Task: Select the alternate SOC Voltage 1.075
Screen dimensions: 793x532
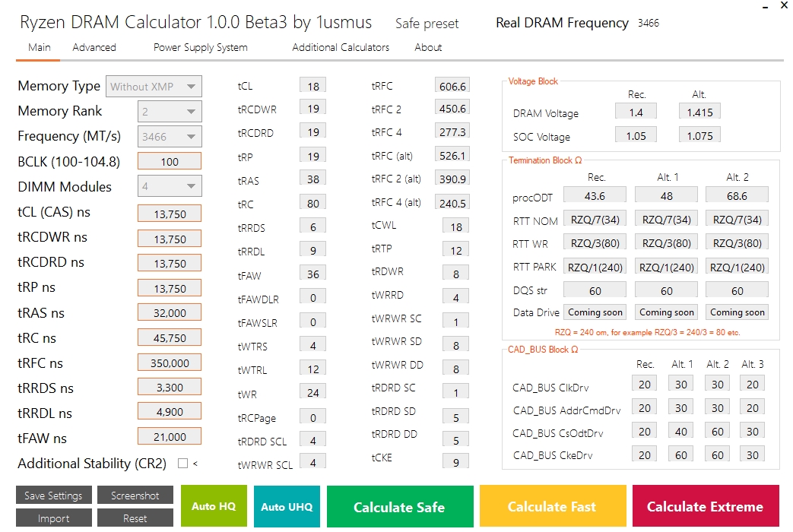Action: point(699,135)
